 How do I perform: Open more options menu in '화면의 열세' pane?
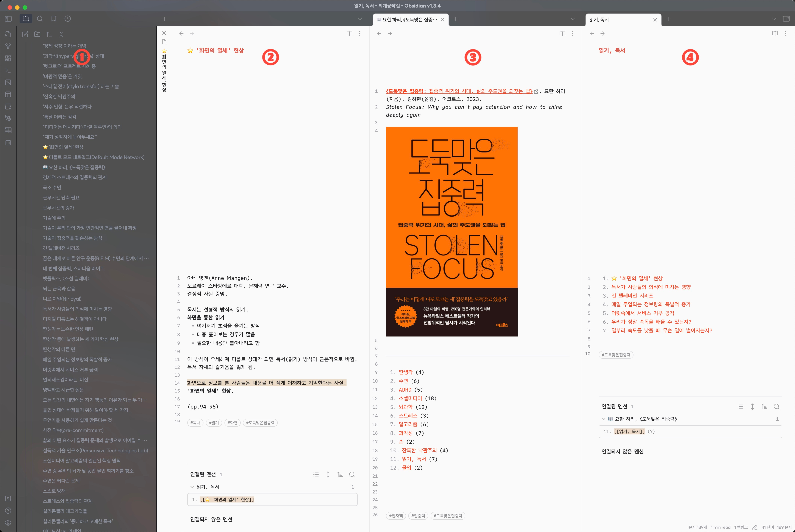[360, 33]
